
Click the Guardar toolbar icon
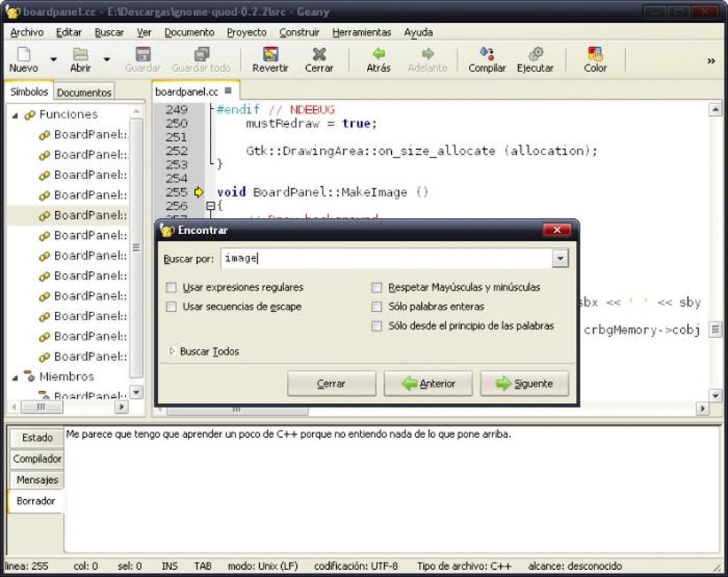[x=143, y=54]
